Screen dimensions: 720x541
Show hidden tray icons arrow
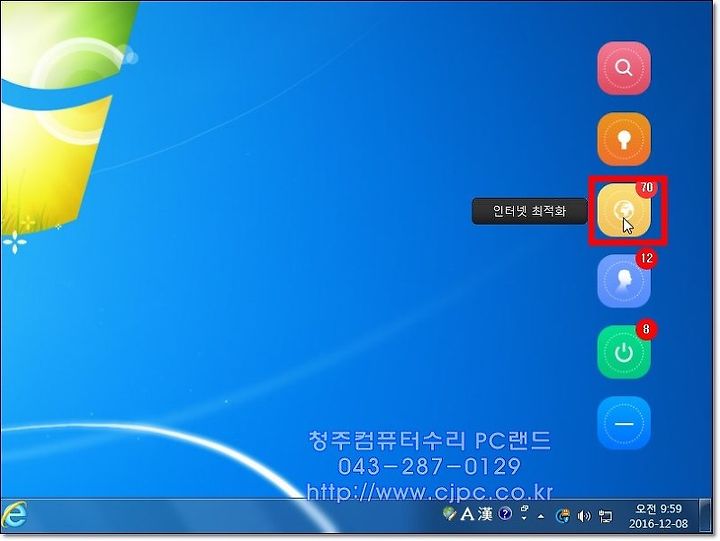pyautogui.click(x=541, y=516)
